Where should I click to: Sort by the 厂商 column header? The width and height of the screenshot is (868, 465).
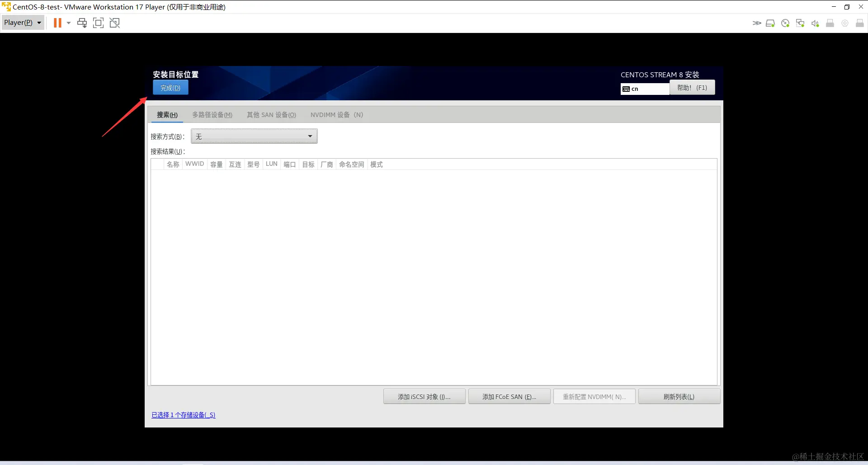(x=327, y=164)
